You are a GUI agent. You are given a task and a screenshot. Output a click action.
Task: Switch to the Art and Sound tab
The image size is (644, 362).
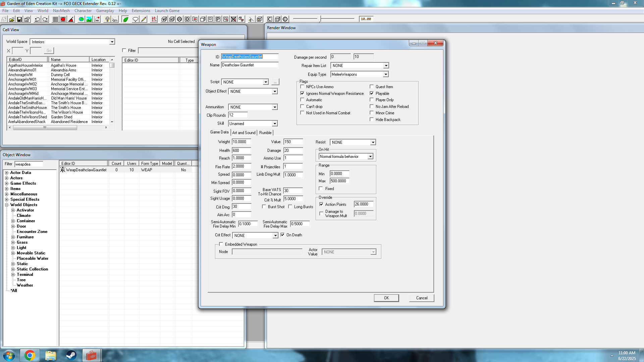244,133
